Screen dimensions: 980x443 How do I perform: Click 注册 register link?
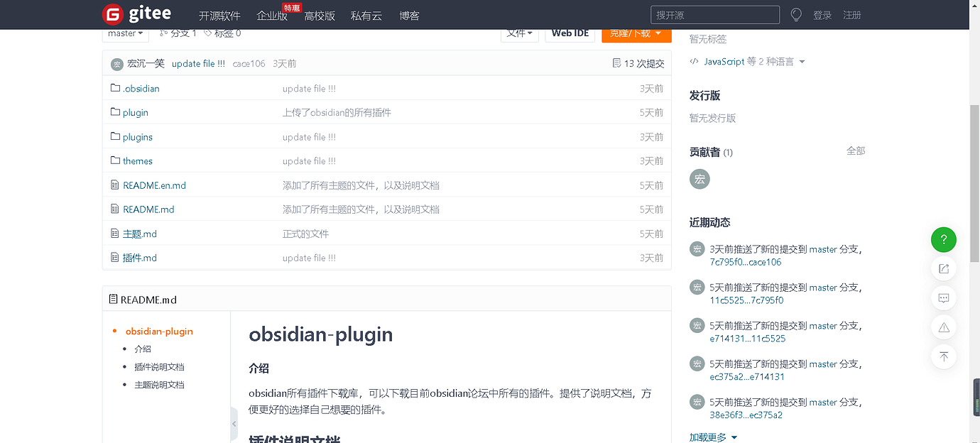click(852, 15)
